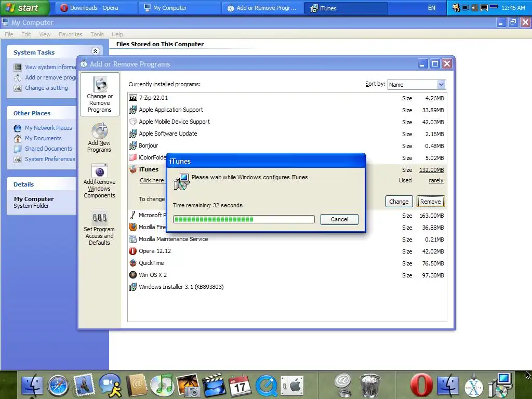Image resolution: width=532 pixels, height=399 pixels.
Task: Open Add/Remove Windows Components
Action: coord(99,181)
